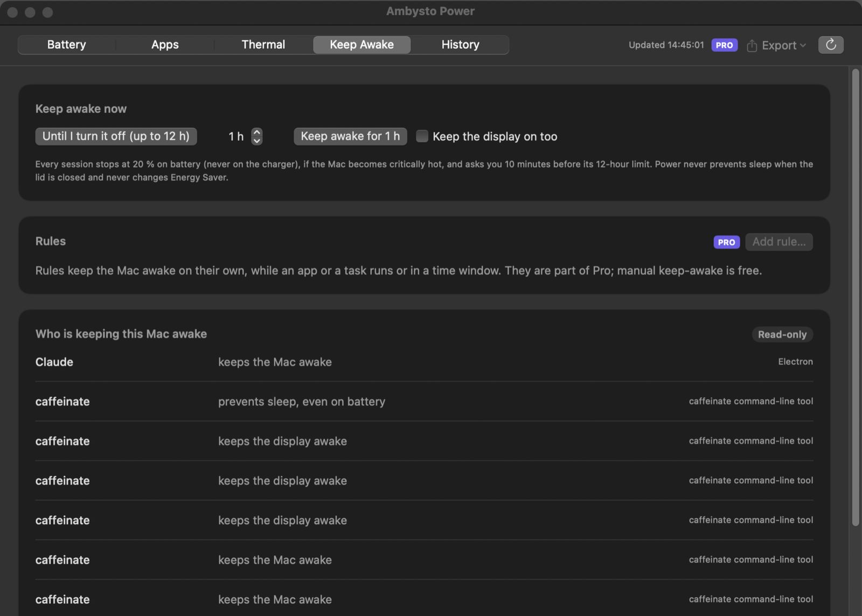Viewport: 862px width, 616px height.
Task: Decrease the duration with the stepper down arrow
Action: click(257, 141)
